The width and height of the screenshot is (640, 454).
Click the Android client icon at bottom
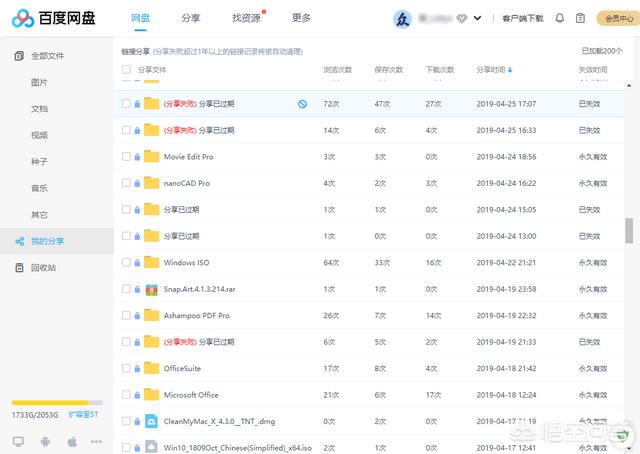[45, 441]
